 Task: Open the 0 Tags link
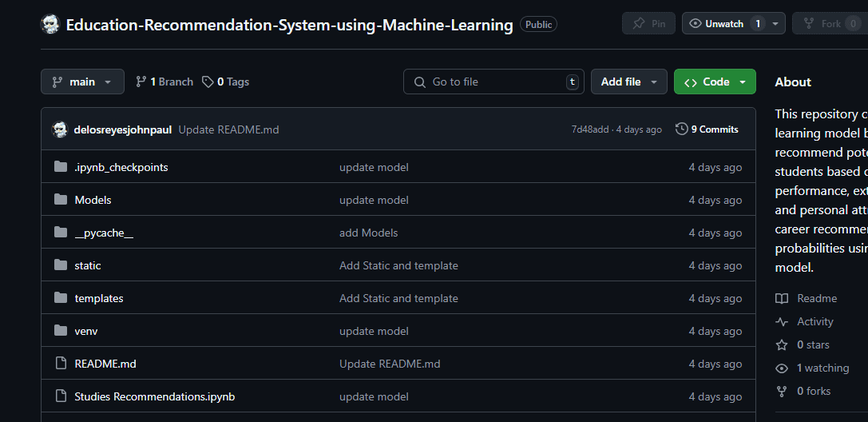coord(226,82)
